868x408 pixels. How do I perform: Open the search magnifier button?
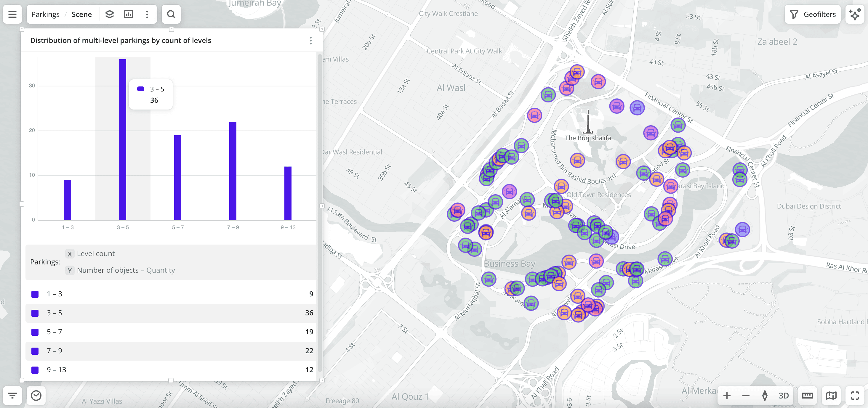pyautogui.click(x=171, y=14)
